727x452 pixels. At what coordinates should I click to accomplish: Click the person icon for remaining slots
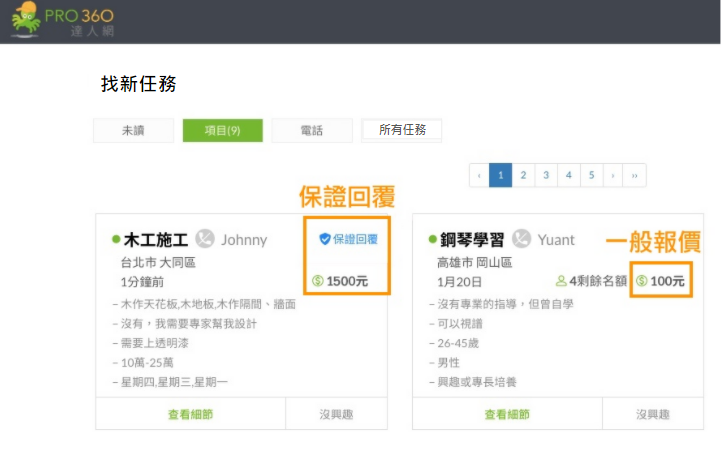(x=561, y=281)
